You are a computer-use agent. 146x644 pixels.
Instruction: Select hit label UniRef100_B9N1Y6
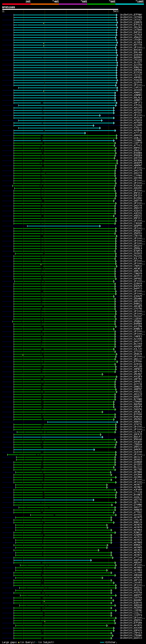(x=131, y=67)
